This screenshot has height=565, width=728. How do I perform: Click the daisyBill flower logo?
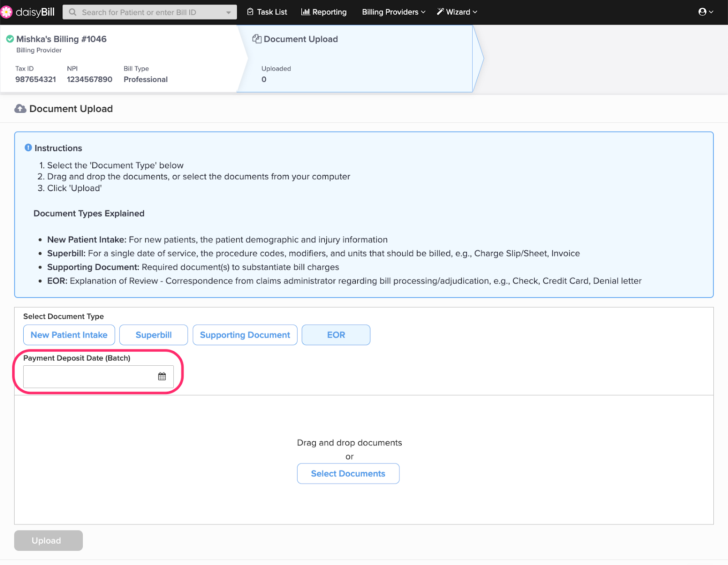[x=6, y=12]
